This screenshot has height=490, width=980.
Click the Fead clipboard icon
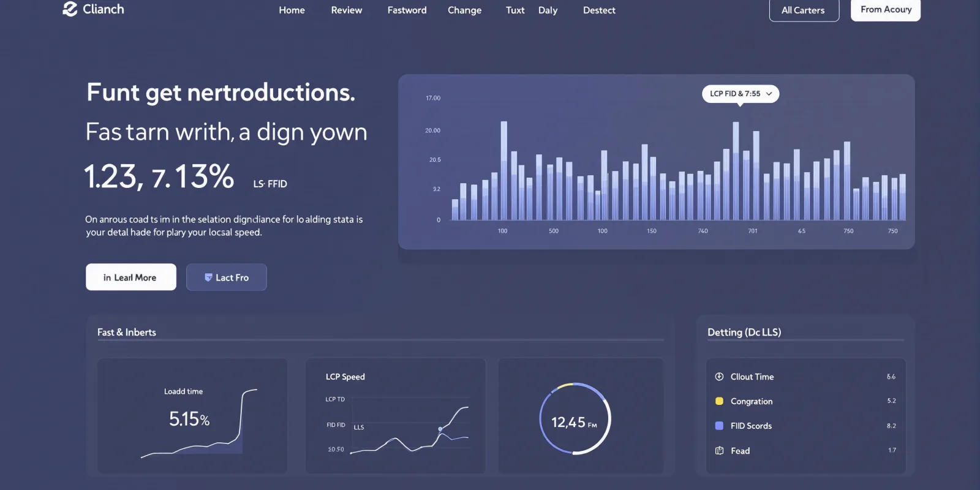coord(719,451)
